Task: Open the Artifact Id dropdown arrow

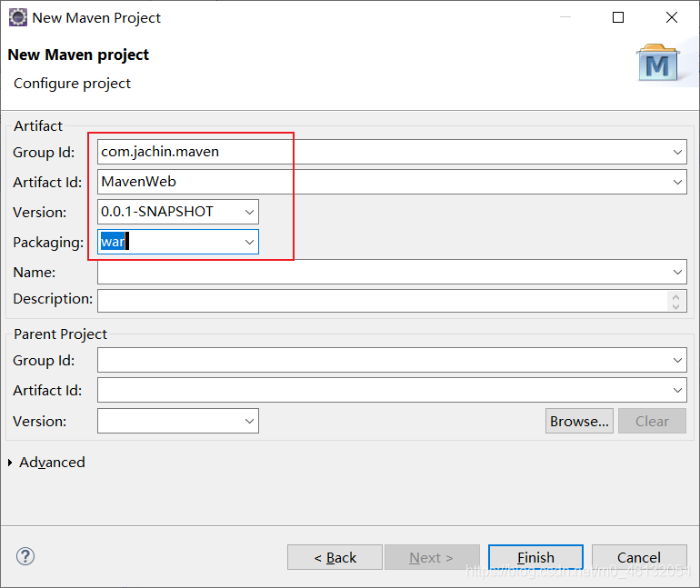Action: coord(678,182)
